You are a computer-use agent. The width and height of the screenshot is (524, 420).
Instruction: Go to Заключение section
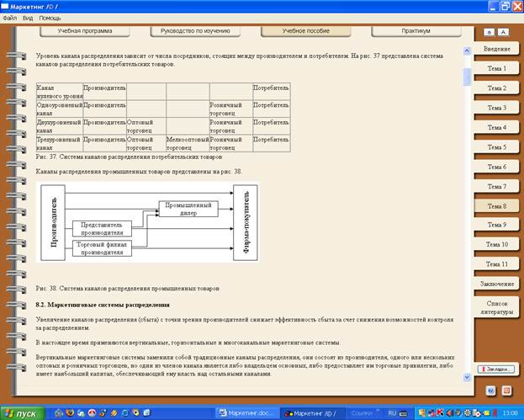(496, 284)
